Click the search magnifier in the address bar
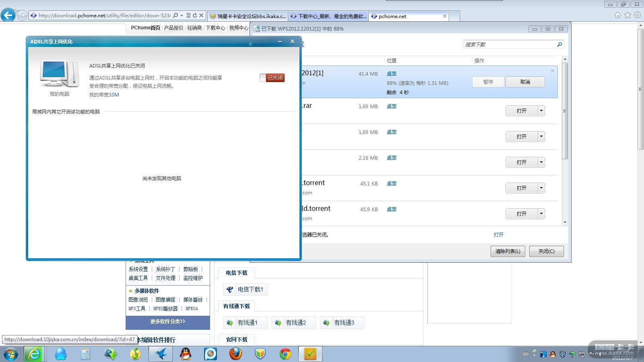Screen dimensions: 644x362 [175, 16]
